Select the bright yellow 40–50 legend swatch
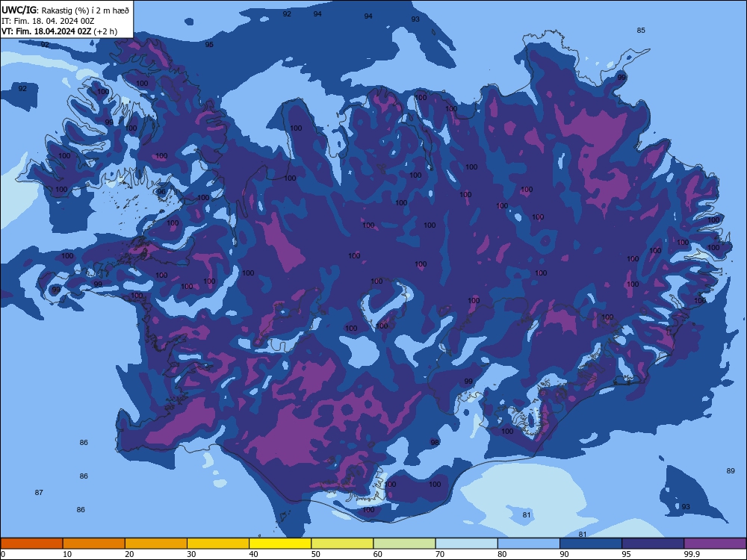 [x=280, y=544]
